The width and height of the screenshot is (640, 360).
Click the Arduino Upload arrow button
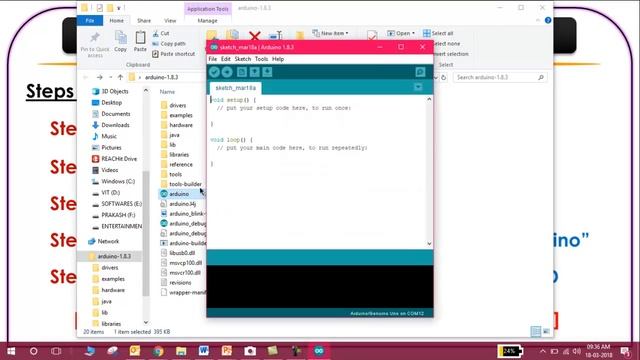(x=227, y=72)
